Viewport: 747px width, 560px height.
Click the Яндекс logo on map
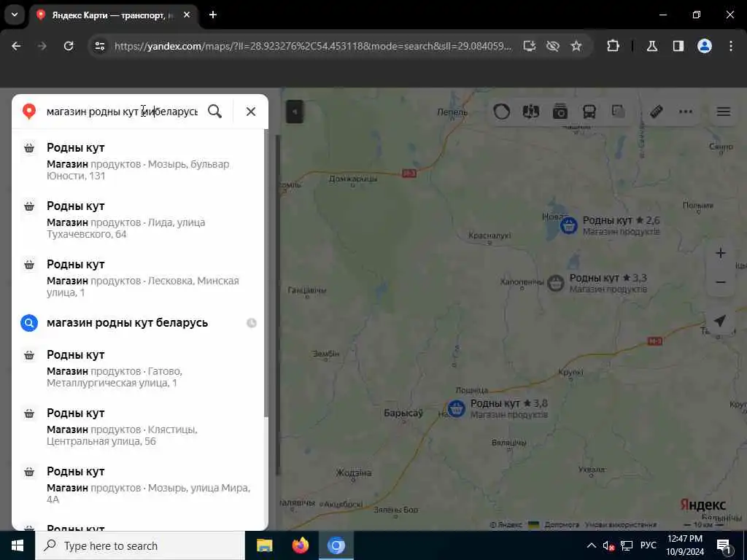click(703, 505)
